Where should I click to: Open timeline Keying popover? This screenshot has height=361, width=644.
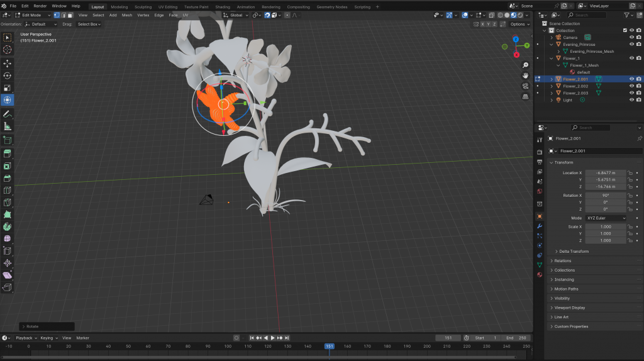pos(49,338)
